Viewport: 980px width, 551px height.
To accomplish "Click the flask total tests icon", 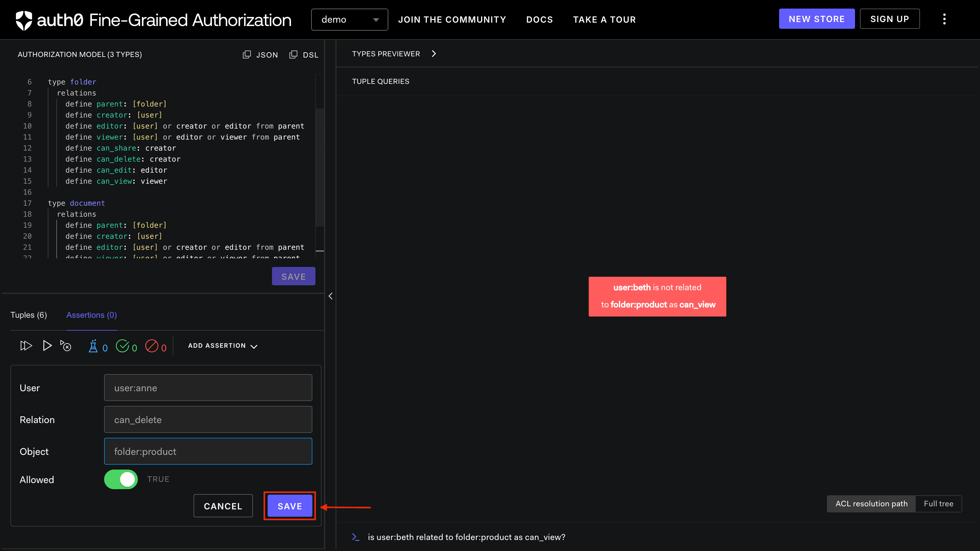I will pyautogui.click(x=93, y=347).
